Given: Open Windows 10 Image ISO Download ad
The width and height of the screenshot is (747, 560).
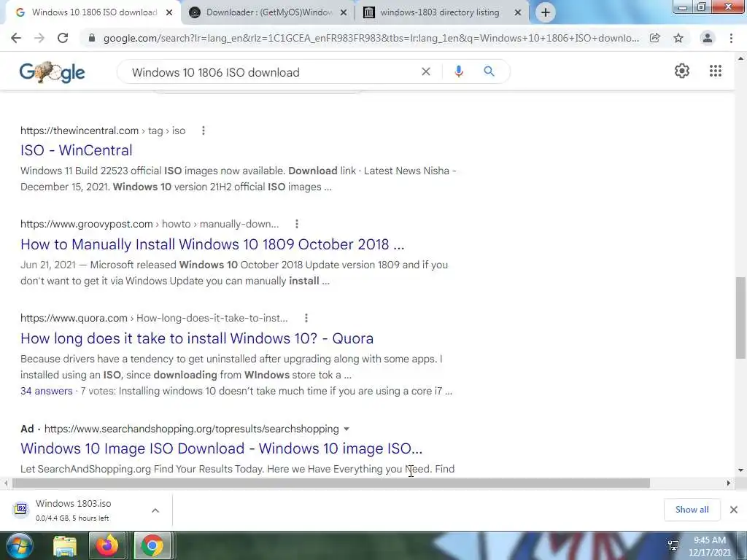Looking at the screenshot, I should 221,448.
